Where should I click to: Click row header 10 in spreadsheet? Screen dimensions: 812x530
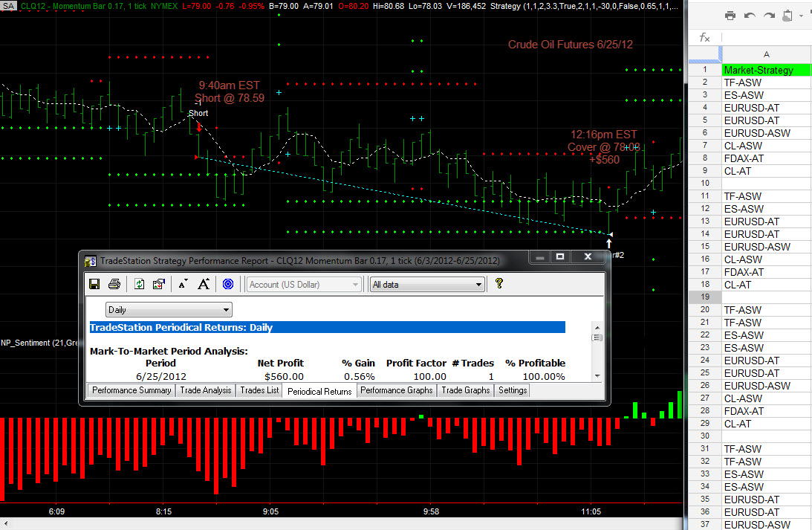point(705,184)
